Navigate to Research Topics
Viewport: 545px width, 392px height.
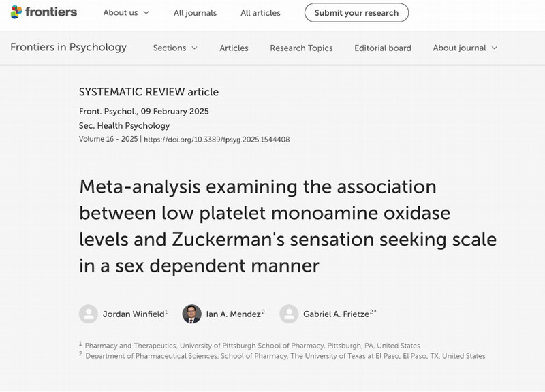(301, 48)
